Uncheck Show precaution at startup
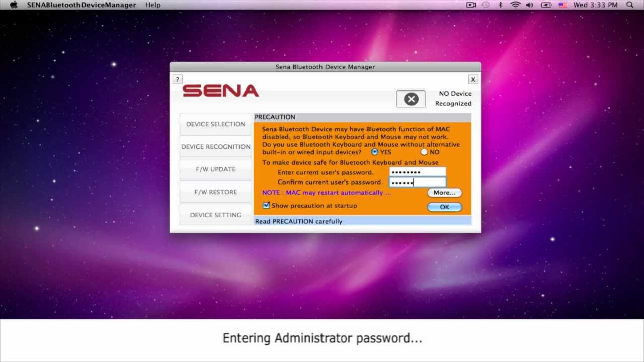 [x=266, y=205]
